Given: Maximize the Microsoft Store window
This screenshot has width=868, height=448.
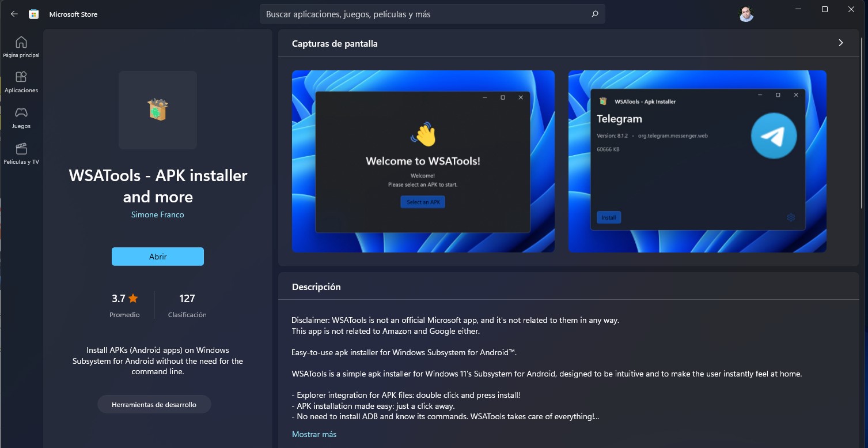Looking at the screenshot, I should [x=825, y=10].
